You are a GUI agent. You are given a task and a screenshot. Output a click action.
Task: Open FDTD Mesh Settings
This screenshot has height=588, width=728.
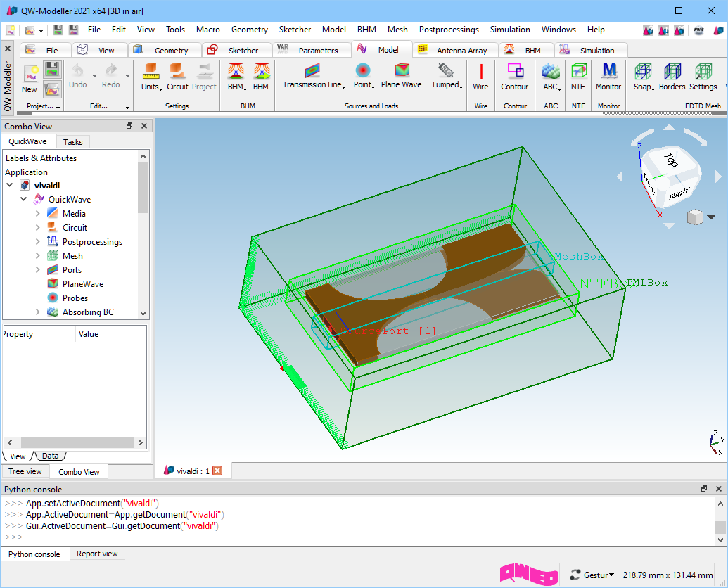(x=703, y=77)
